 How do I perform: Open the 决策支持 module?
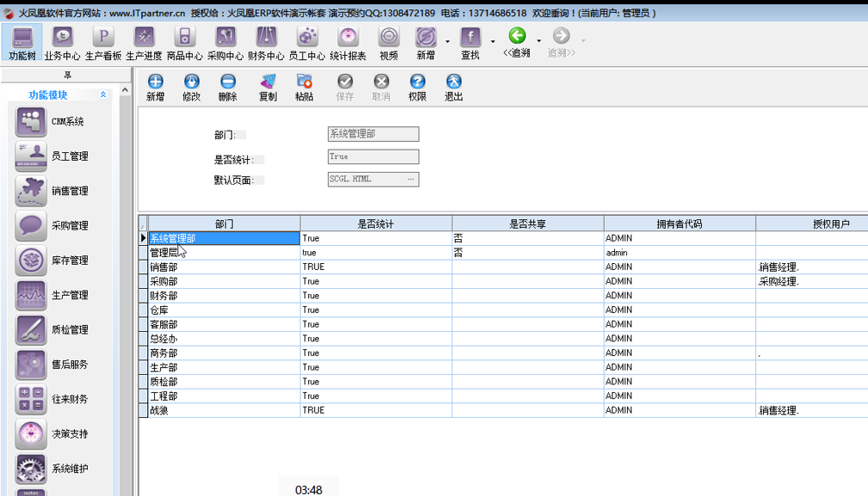point(52,434)
